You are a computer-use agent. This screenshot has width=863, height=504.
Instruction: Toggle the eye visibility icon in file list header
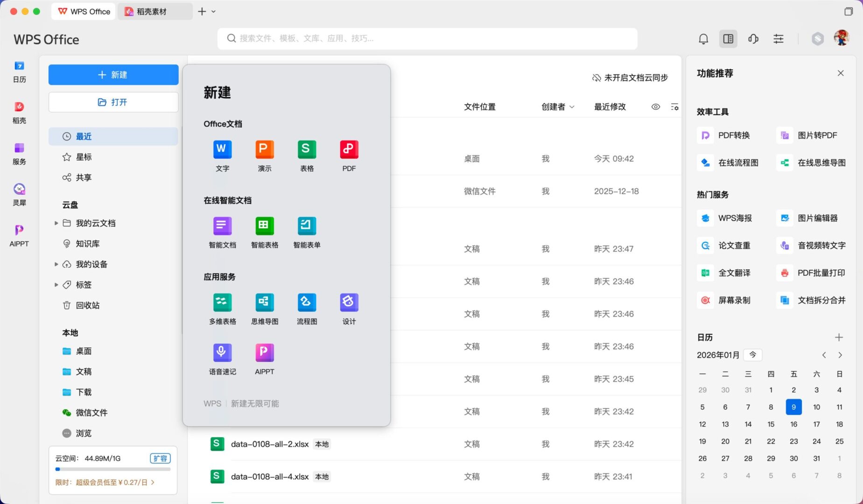[655, 107]
